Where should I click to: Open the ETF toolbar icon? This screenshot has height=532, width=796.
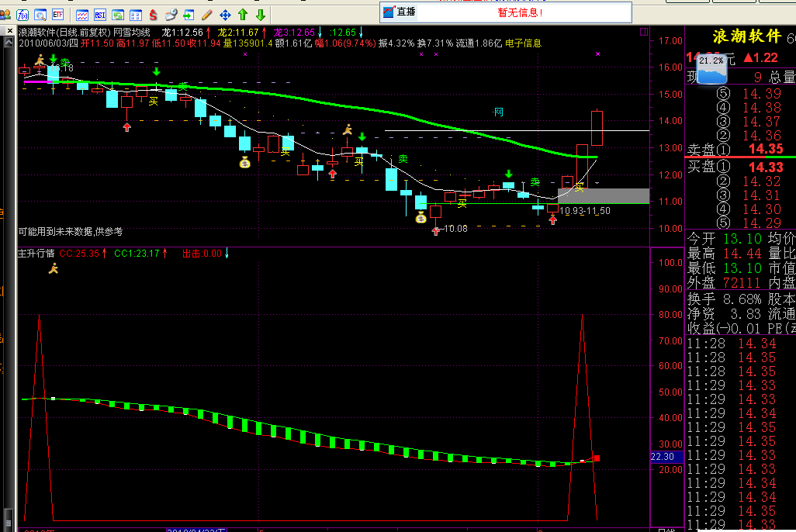coord(57,15)
